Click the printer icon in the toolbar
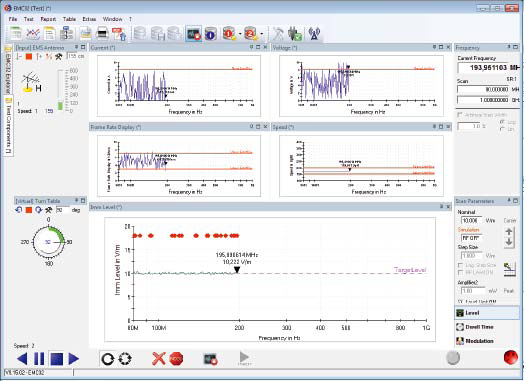Image resolution: width=524 pixels, height=381 pixels. tap(103, 34)
